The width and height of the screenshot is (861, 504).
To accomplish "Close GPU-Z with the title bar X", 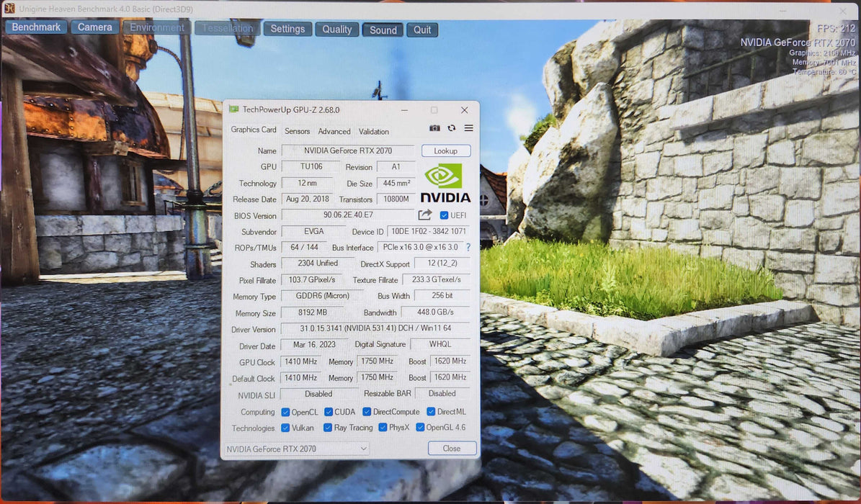I will [x=465, y=110].
